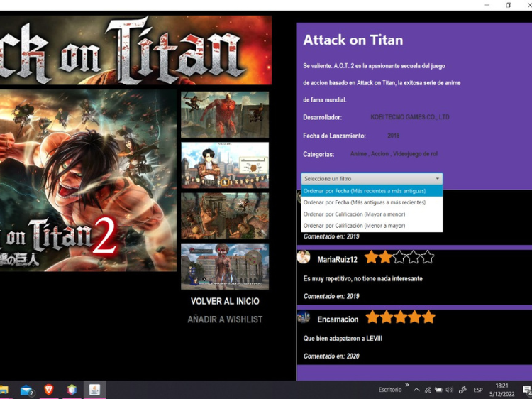Click the 'AÑADIR A WISHLIST' button

(225, 319)
